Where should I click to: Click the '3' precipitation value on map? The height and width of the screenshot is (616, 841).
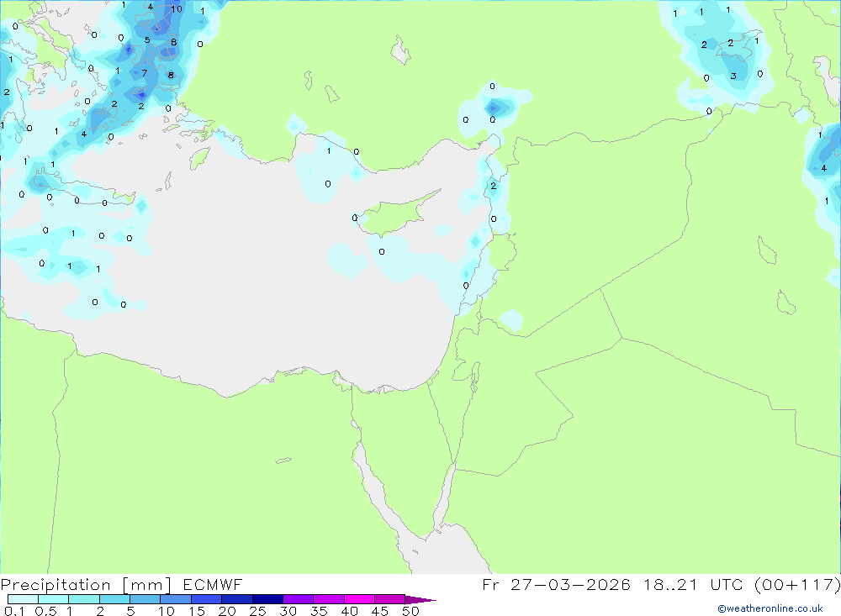tap(733, 76)
